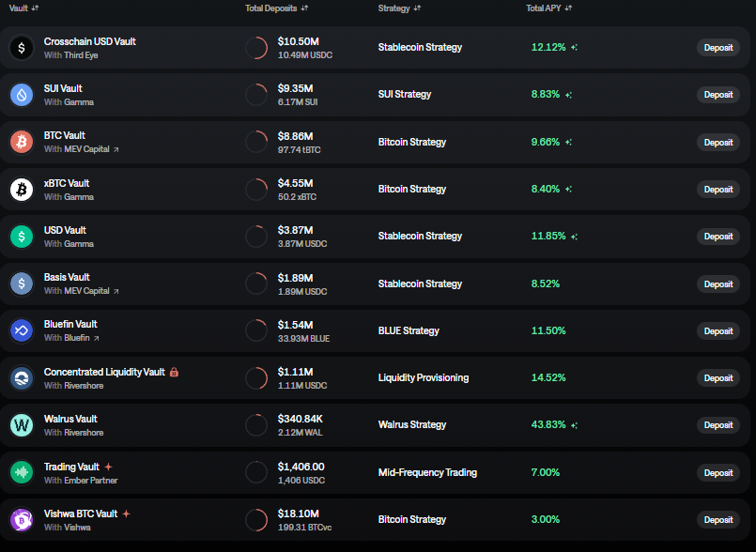Sort the table by Vault column
Screen dimensions: 756x552
(23, 8)
